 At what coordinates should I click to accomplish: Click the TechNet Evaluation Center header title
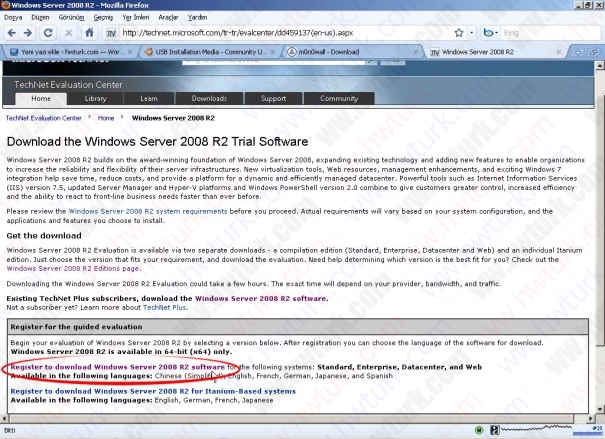tap(68, 84)
